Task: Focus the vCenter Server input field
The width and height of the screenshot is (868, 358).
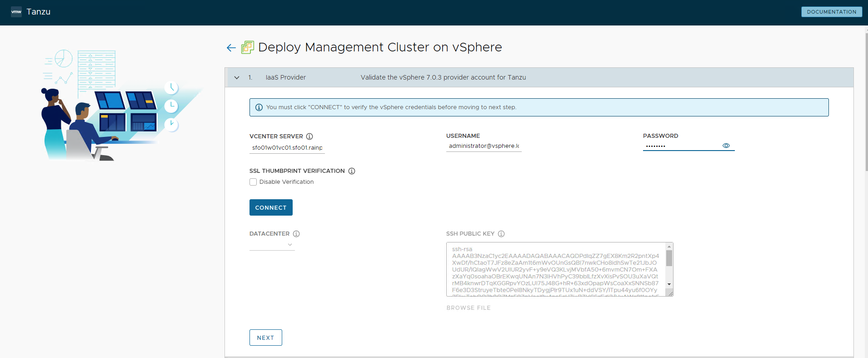Action: [287, 148]
